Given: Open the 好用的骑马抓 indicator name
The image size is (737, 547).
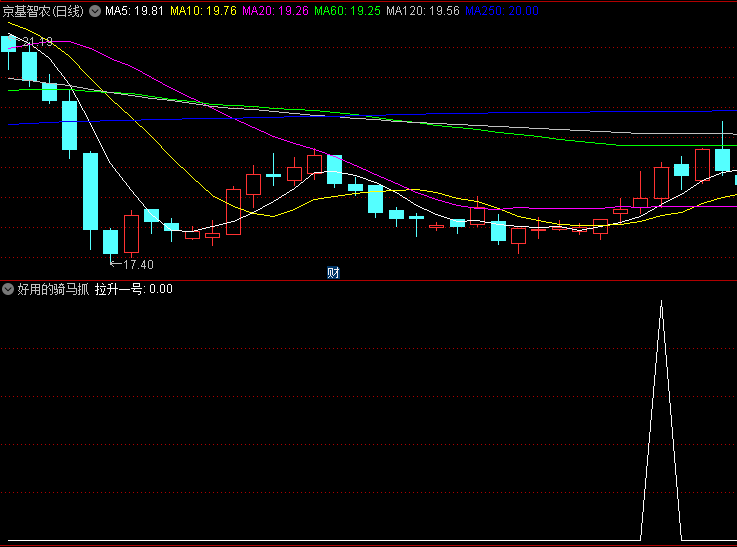Looking at the screenshot, I should (53, 289).
